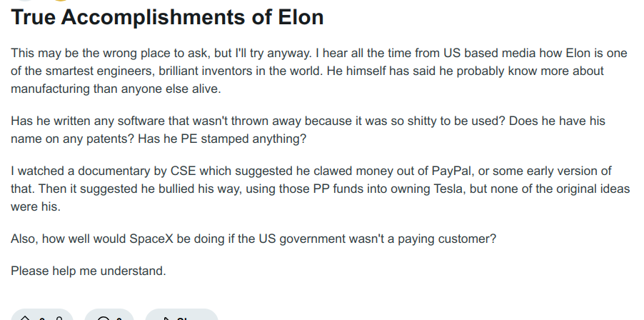Click the word 'CSE' in the documentary sentence
The image size is (644, 320).
[x=183, y=171]
